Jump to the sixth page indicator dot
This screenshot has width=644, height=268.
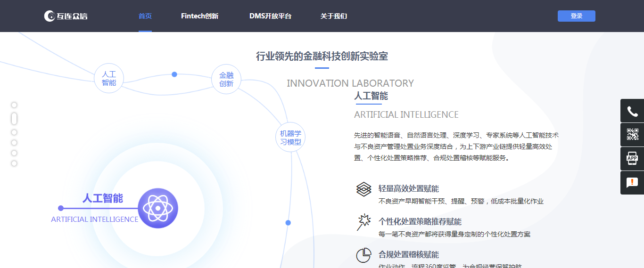[x=14, y=163]
